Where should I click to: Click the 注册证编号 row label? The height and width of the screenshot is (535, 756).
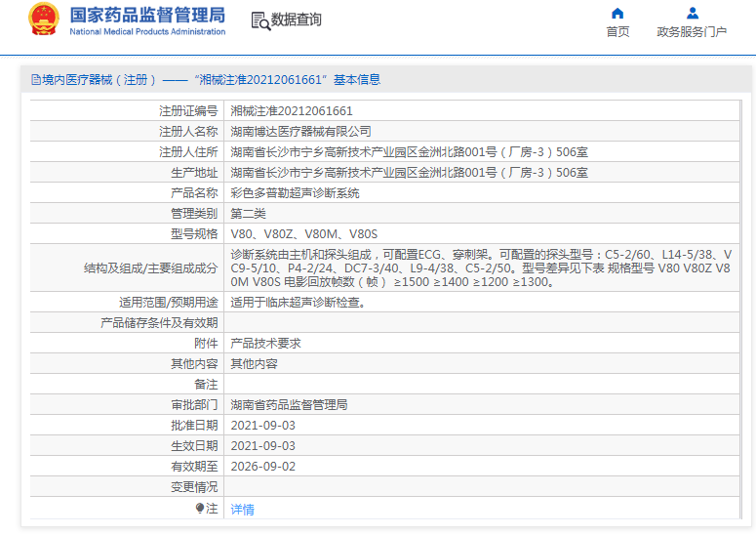188,111
